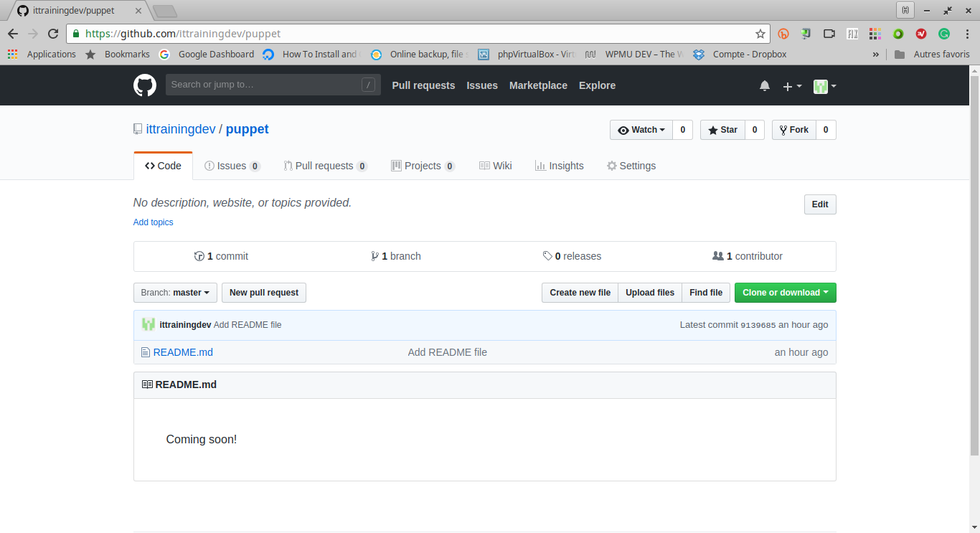Click the orange bitly extension icon

pos(783,34)
